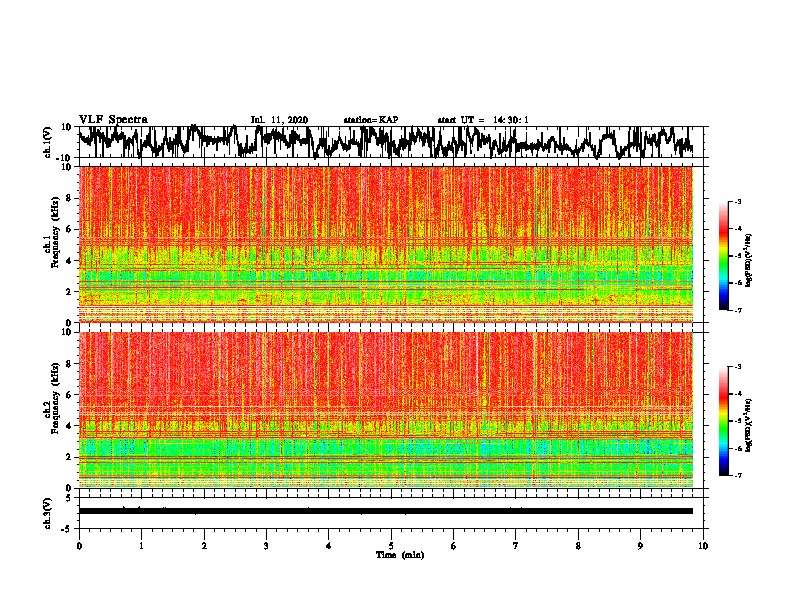Click the '7' tick on the time axis

pos(516,546)
